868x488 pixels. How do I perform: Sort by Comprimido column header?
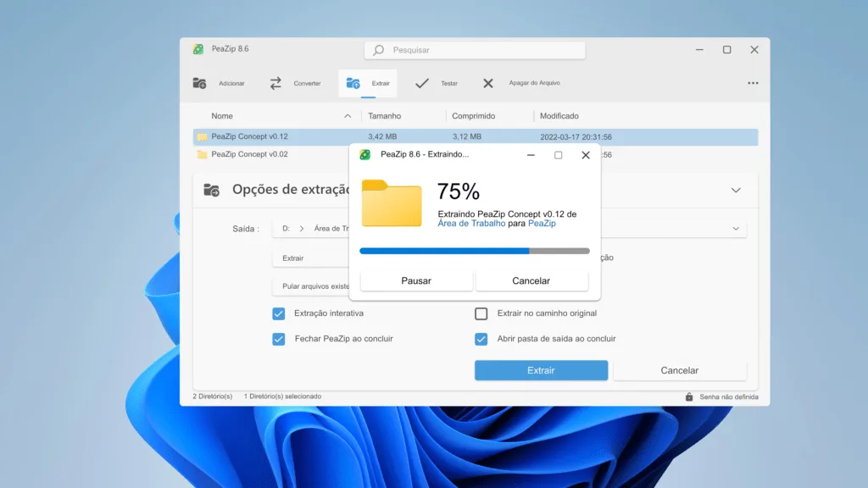point(473,115)
